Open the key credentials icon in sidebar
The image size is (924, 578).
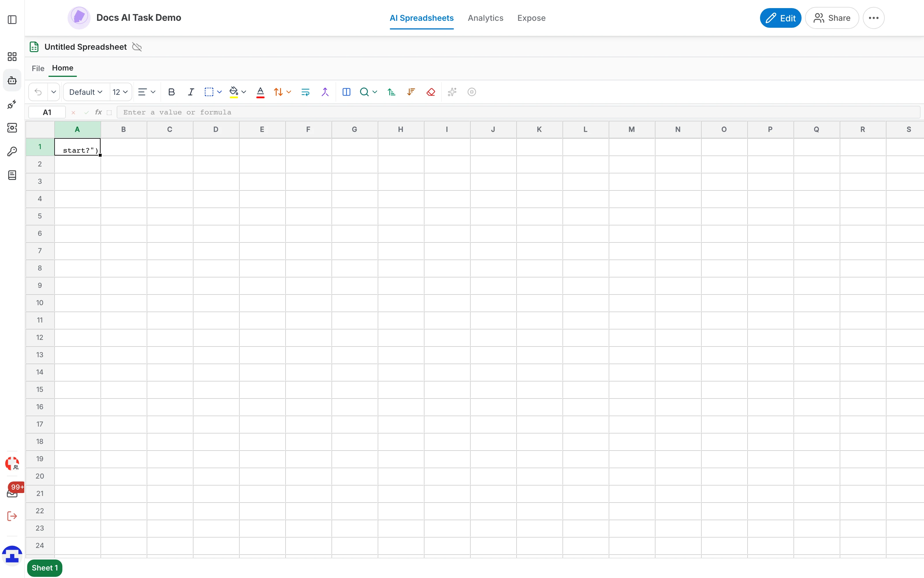tap(12, 151)
